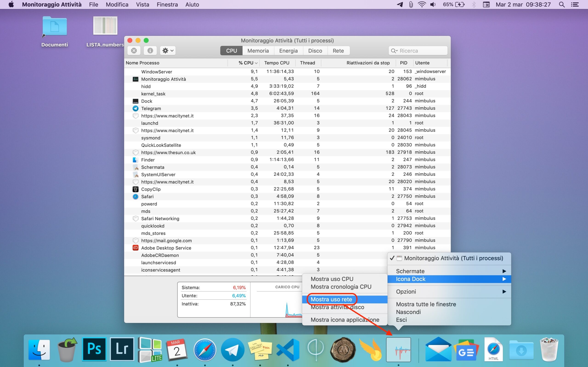This screenshot has width=588, height=367.
Task: Open Telegram from the Dock
Action: pyautogui.click(x=232, y=350)
